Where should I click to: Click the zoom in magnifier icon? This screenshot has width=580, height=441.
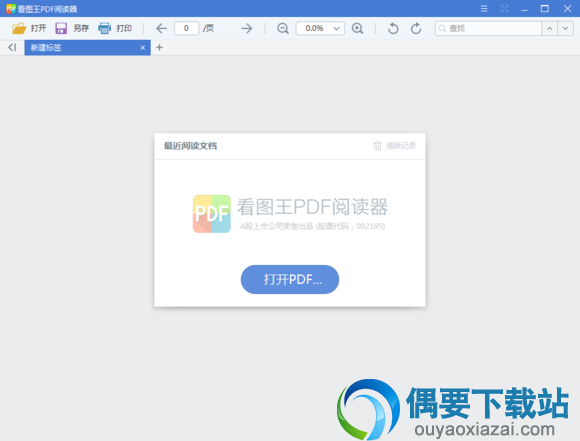coord(357,28)
